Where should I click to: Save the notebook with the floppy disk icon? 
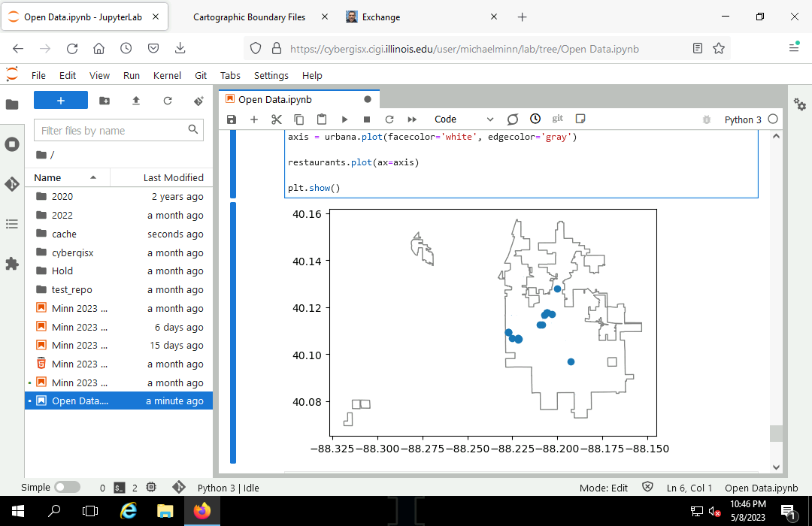[232, 119]
